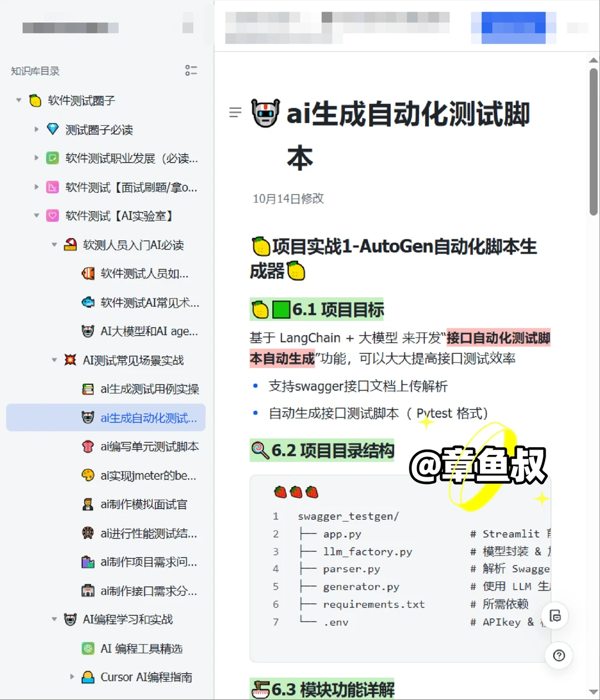This screenshot has height=700, width=600.
Task: Expand the Cursor AI编程指南 node
Action: point(72,677)
